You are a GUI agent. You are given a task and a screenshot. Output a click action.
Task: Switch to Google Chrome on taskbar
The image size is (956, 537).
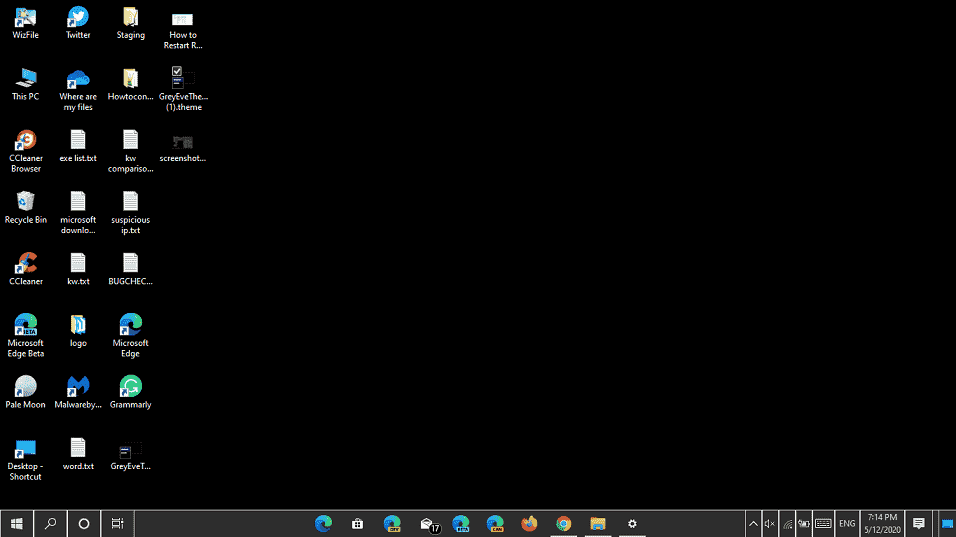tap(563, 524)
